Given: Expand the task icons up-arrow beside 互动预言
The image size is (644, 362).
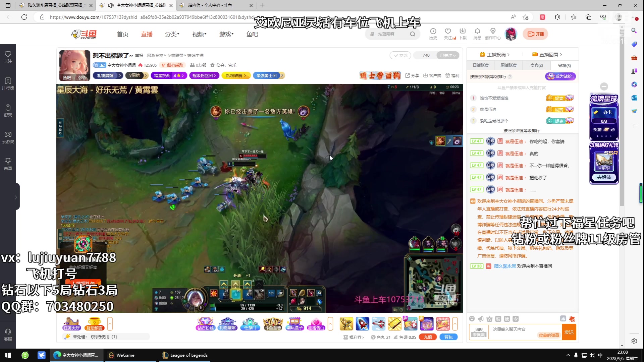Looking at the screenshot, I should click(110, 324).
